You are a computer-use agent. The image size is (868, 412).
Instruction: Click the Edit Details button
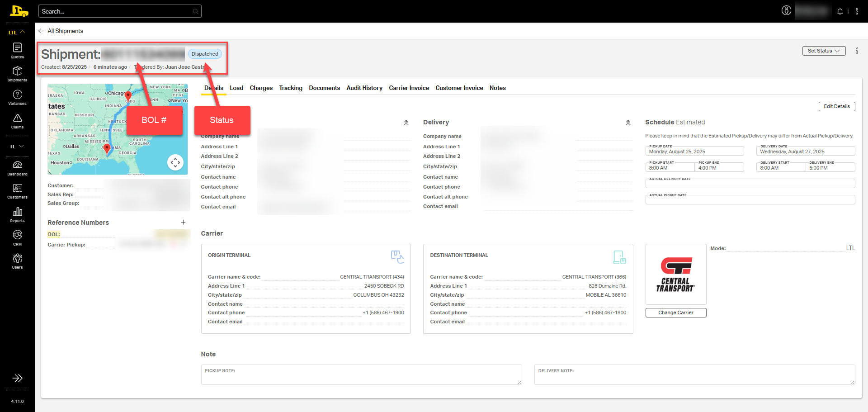pos(837,106)
